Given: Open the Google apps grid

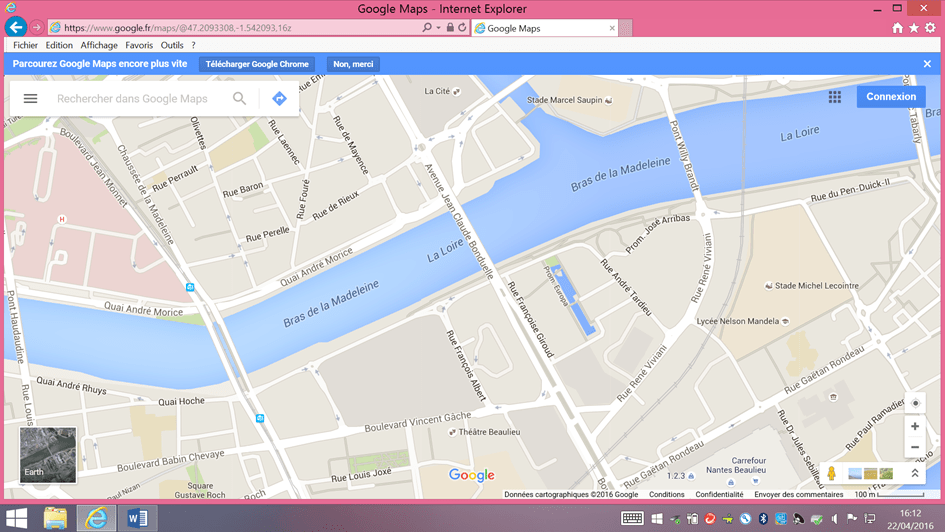Looking at the screenshot, I should pyautogui.click(x=834, y=97).
